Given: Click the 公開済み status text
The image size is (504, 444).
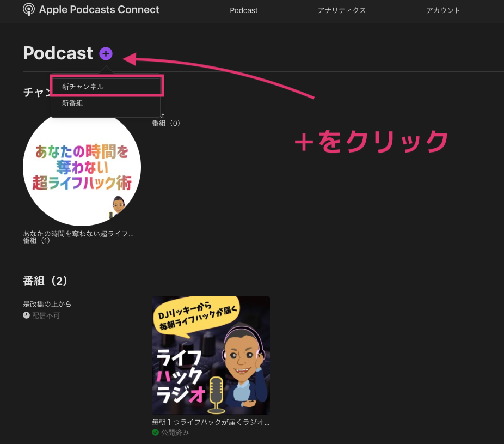Looking at the screenshot, I should 175,433.
